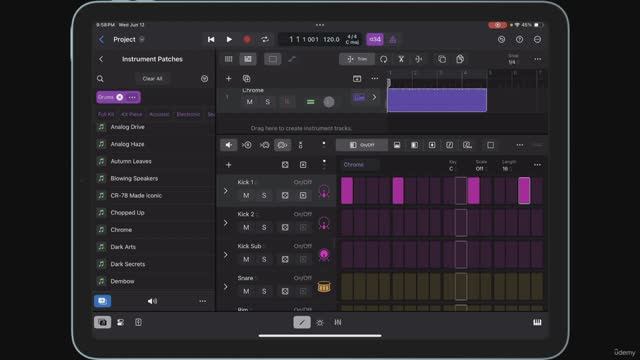Image resolution: width=640 pixels, height=360 pixels.
Task: Open the Snap 1/4 setting
Action: (x=512, y=60)
